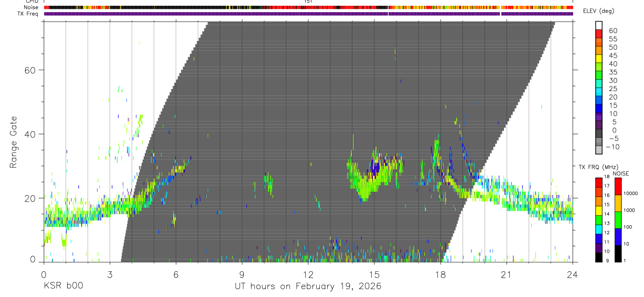Click the UT hours February 19 axis title
The height and width of the screenshot is (297, 644).
click(x=307, y=287)
